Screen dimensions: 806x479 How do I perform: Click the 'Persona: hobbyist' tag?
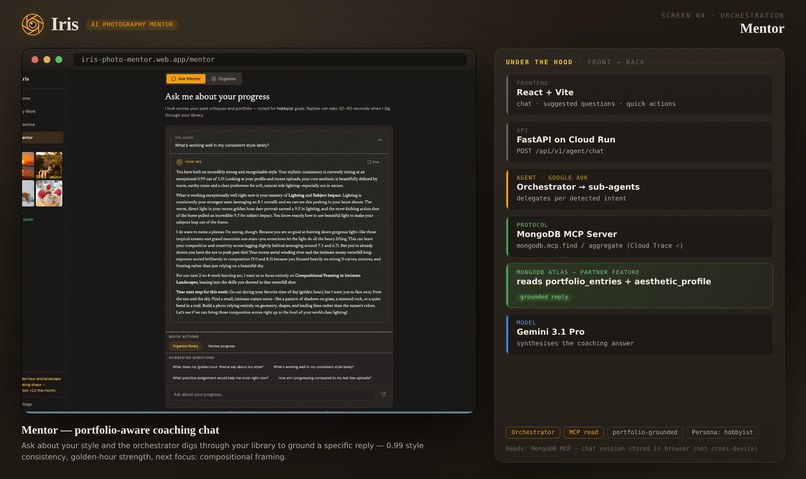(x=722, y=432)
